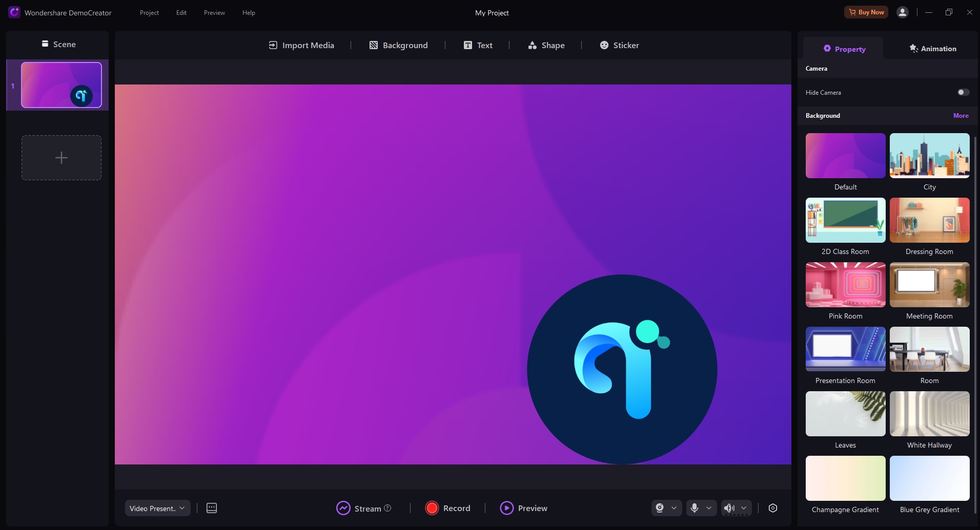The width and height of the screenshot is (980, 530).
Task: Choose the White Hallway background
Action: point(930,414)
